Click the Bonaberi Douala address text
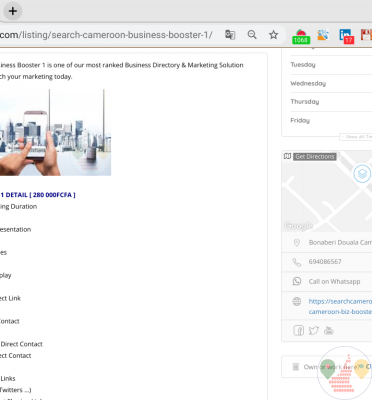Image resolution: width=372 pixels, height=400 pixels. click(340, 242)
